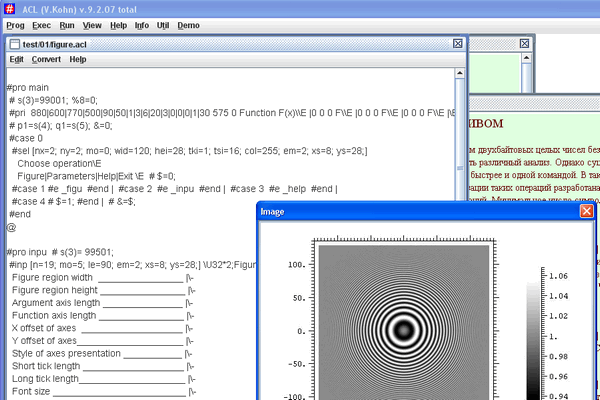Click the '@' line in the editor
The height and width of the screenshot is (400, 600).
click(11, 227)
